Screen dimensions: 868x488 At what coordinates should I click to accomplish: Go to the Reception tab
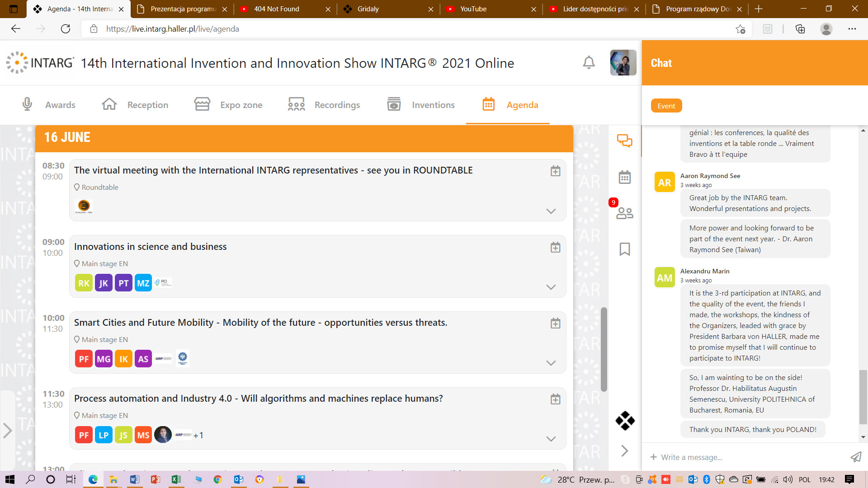135,105
